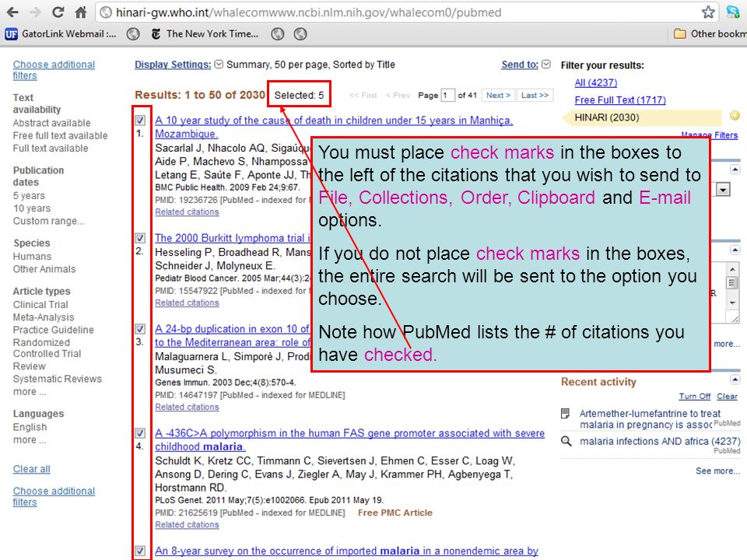Select Free Full Text (1717) filter
This screenshot has width=747, height=560.
(x=620, y=100)
